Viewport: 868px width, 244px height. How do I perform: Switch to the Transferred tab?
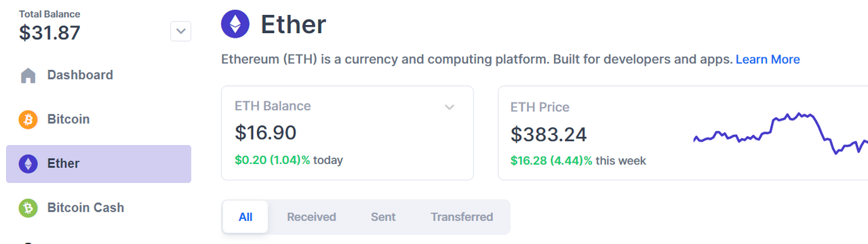click(462, 217)
